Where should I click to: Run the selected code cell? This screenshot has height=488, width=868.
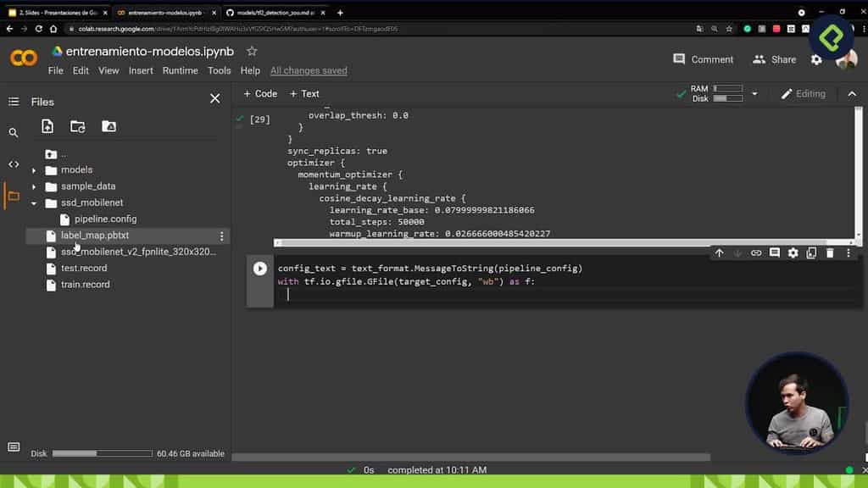[259, 269]
